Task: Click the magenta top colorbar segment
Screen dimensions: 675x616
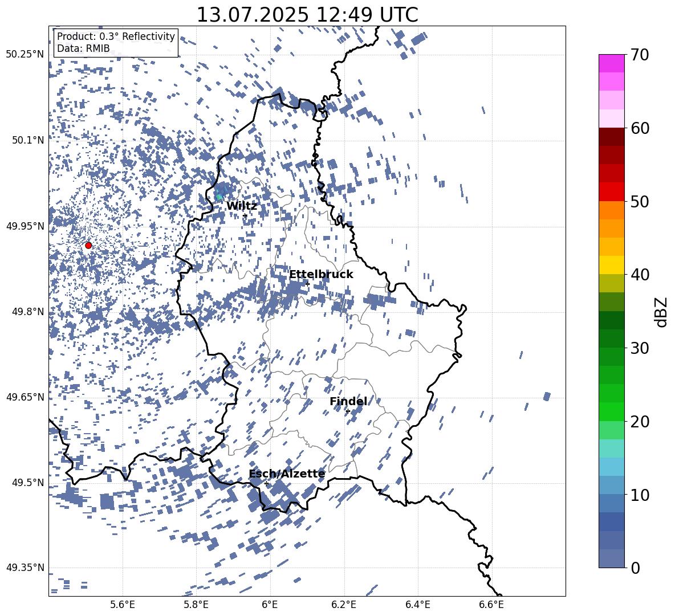Action: (611, 63)
